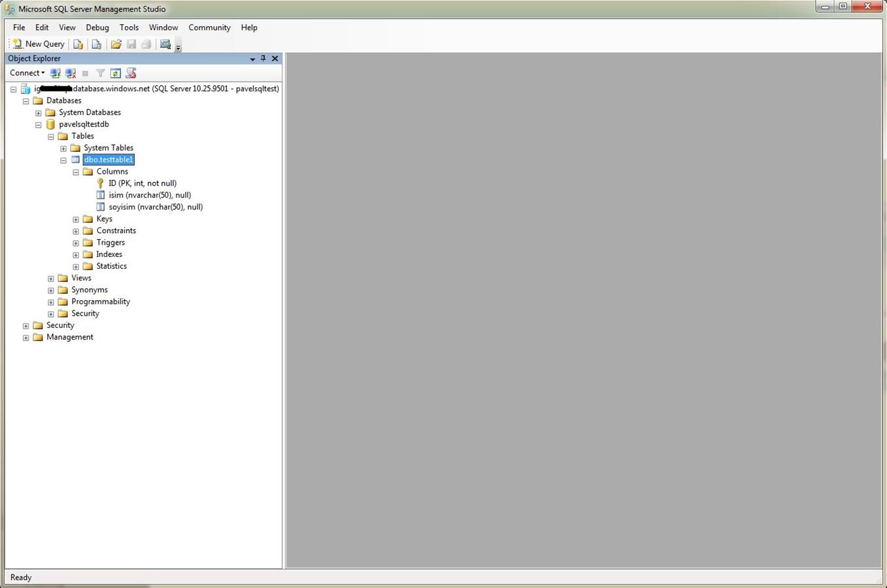Viewport: 887px width, 588px height.
Task: Collapse the Tables folder node
Action: pyautogui.click(x=51, y=137)
